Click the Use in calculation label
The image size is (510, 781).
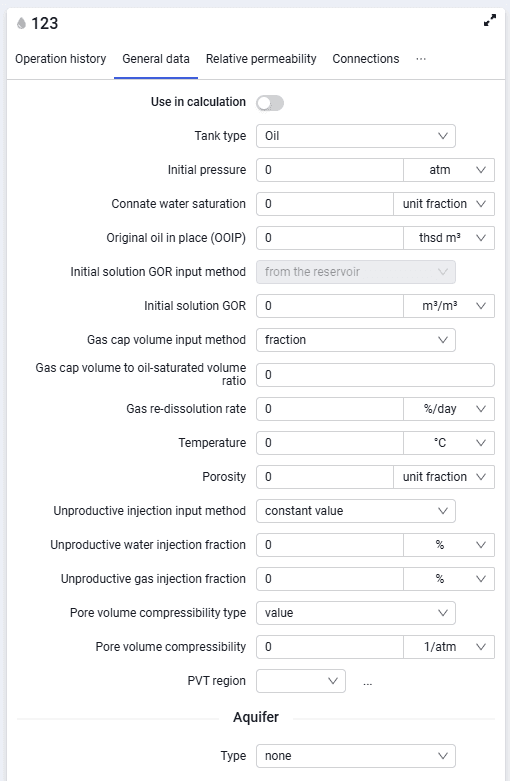[198, 102]
